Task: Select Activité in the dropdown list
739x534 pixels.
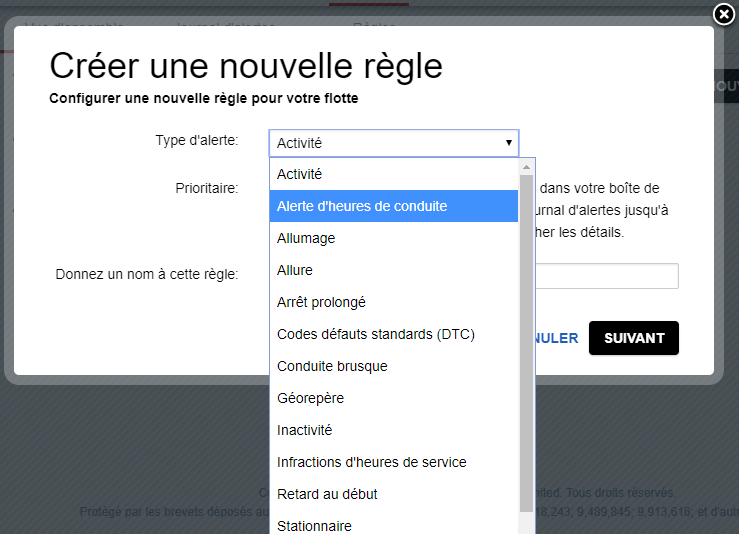Action: [x=394, y=174]
